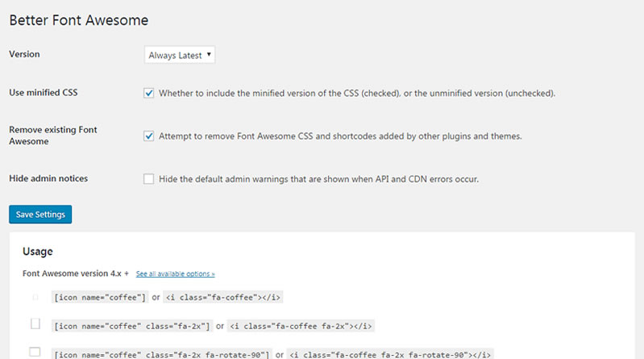Click the icon box before the fa-2x coffee shortcode
The image size is (644, 359).
point(35,324)
